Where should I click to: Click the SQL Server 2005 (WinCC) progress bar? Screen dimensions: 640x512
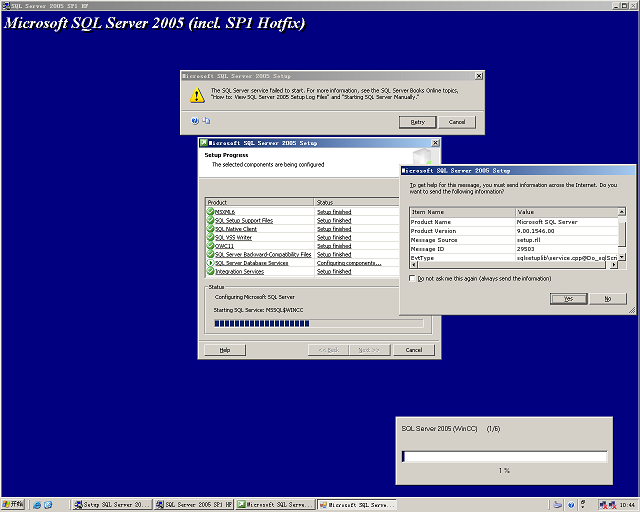pyautogui.click(x=504, y=456)
